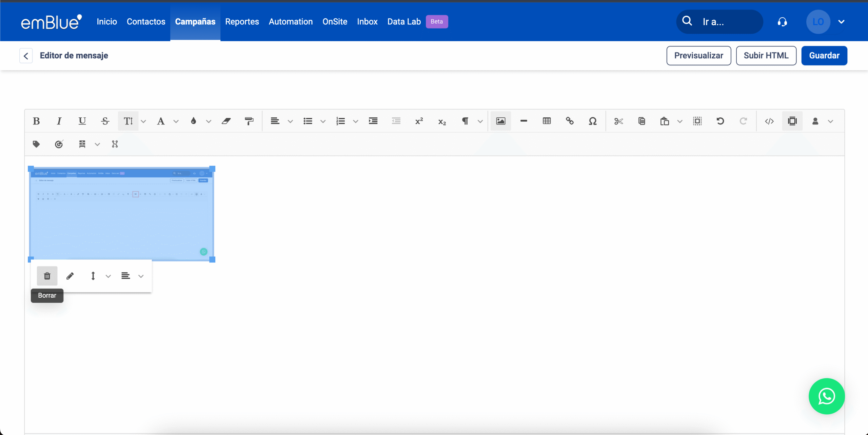Expand the font size dropdown arrow
This screenshot has width=868, height=435.
pos(143,121)
